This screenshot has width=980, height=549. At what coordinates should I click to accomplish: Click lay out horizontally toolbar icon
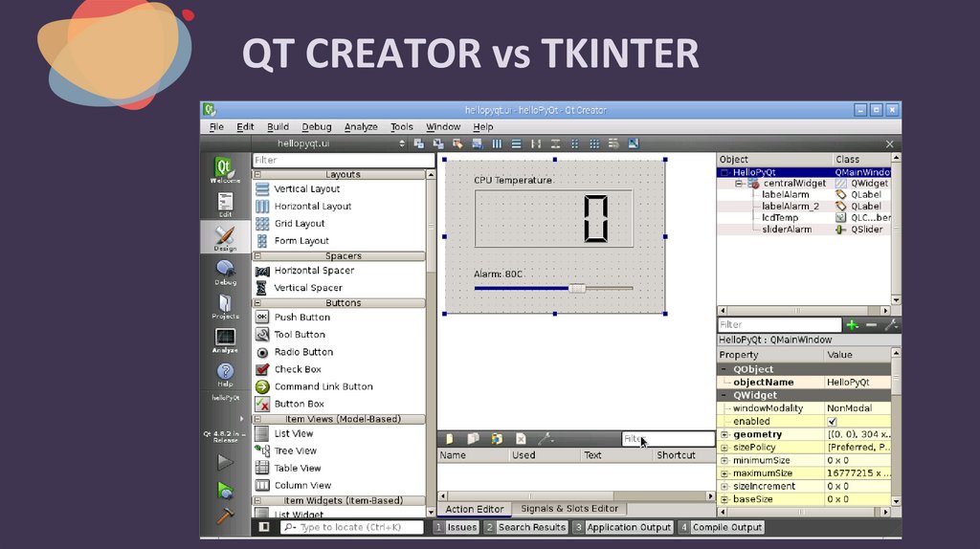pos(497,143)
